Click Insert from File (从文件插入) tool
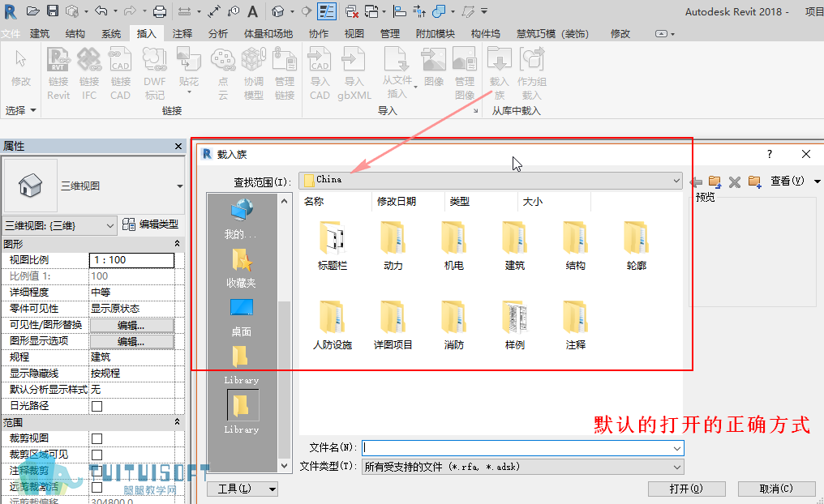824x504 pixels. tap(397, 72)
